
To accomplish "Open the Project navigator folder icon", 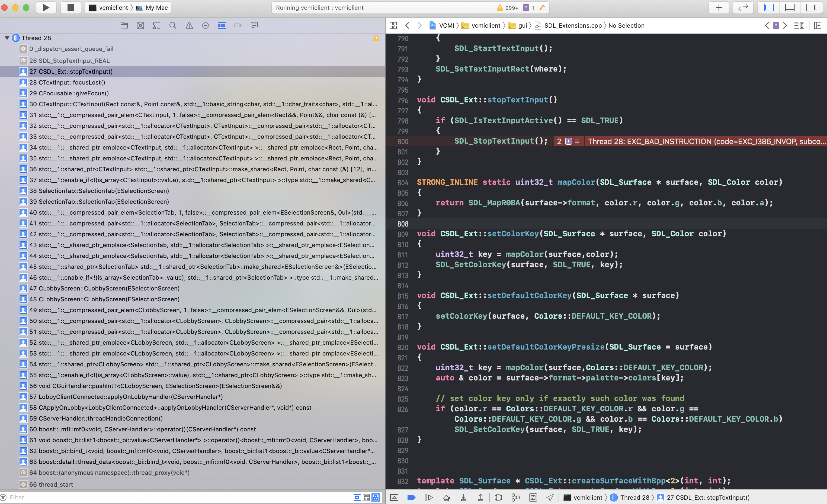I will coord(124,25).
